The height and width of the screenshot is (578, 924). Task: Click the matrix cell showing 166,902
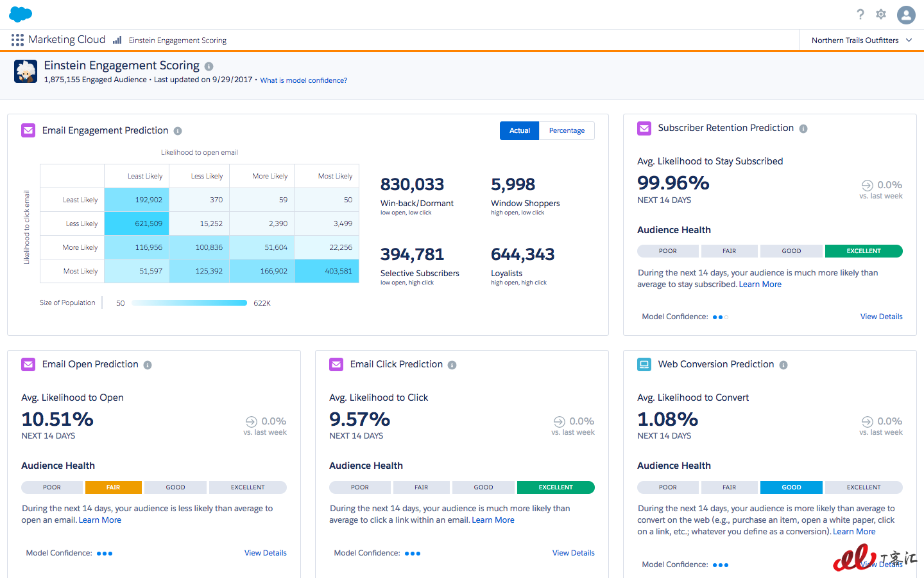(x=262, y=271)
